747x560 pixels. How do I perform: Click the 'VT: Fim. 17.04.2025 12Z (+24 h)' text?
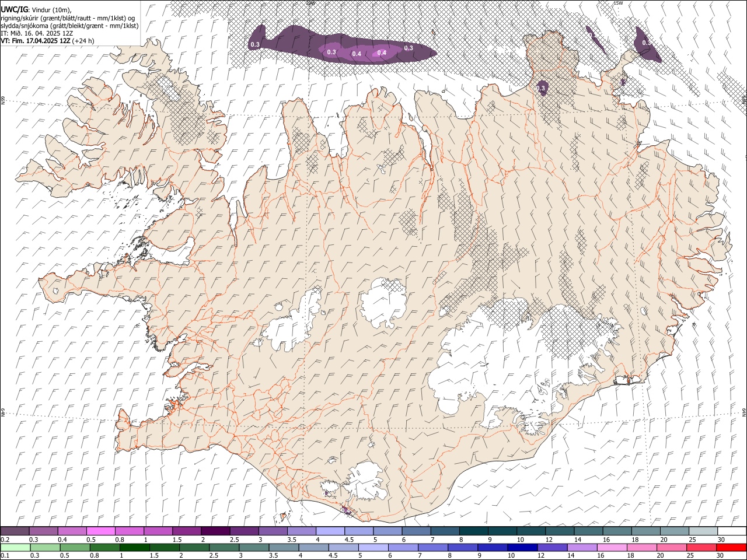[48, 41]
